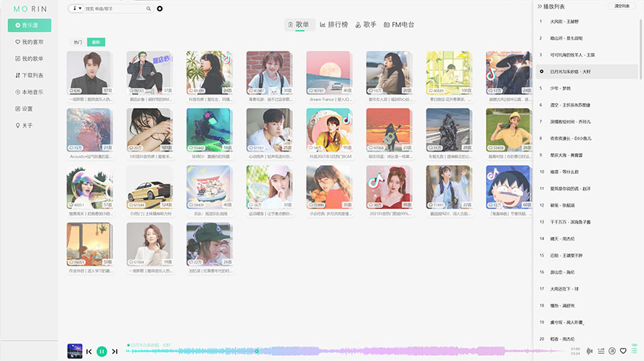This screenshot has width=644, height=361.
Task: Click the search magnifier icon
Action: click(149, 9)
